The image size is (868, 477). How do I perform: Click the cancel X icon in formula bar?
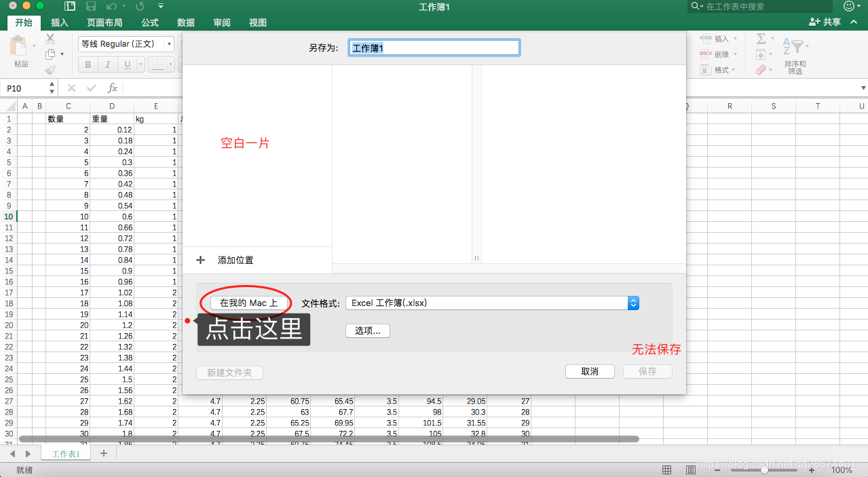pyautogui.click(x=71, y=88)
